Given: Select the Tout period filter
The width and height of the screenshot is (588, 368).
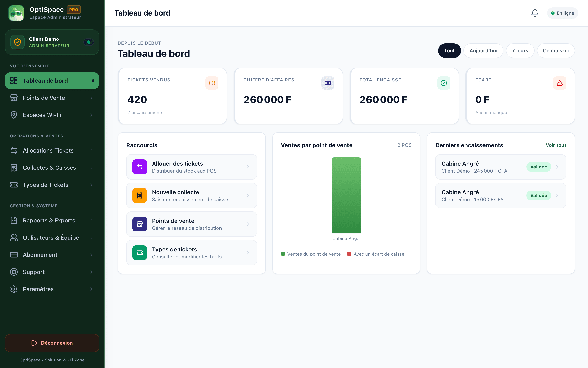Looking at the screenshot, I should click(x=449, y=51).
